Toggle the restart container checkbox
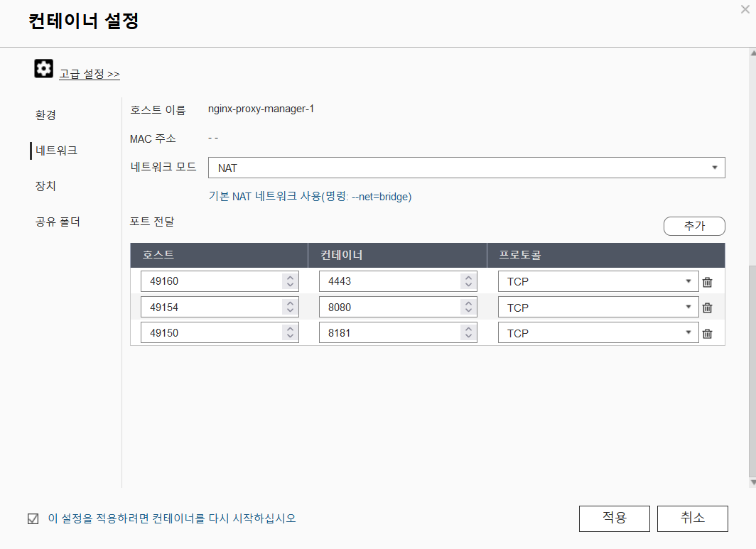This screenshot has width=756, height=549. (33, 518)
